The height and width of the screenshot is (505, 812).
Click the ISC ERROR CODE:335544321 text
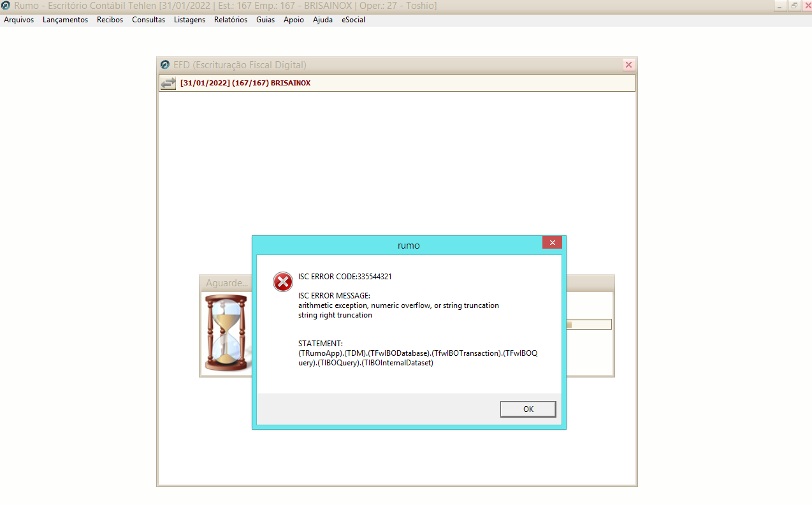click(x=345, y=277)
